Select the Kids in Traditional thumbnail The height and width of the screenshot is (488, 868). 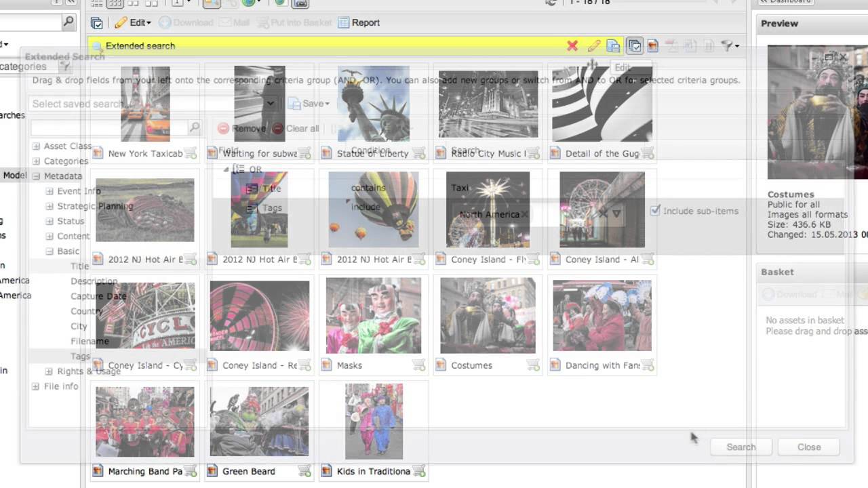[x=374, y=421]
